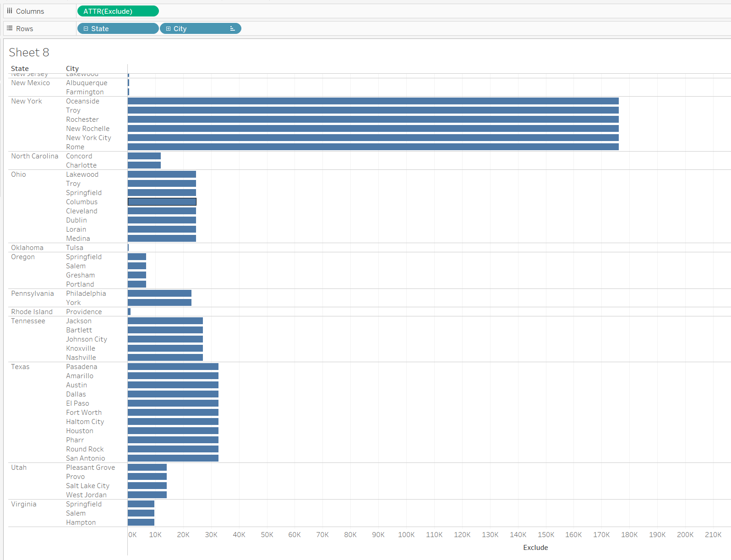Click the Cleveland city label
The width and height of the screenshot is (731, 560).
click(x=82, y=211)
